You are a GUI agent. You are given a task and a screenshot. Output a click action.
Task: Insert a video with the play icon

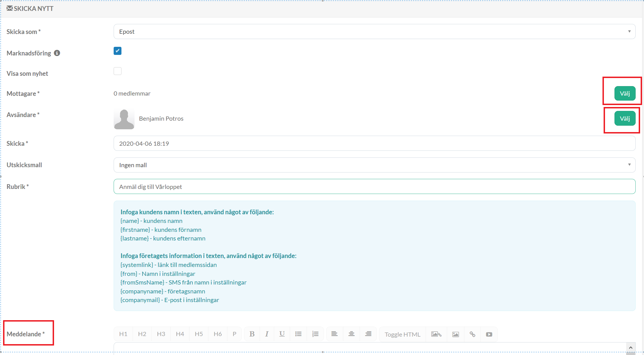[489, 334]
